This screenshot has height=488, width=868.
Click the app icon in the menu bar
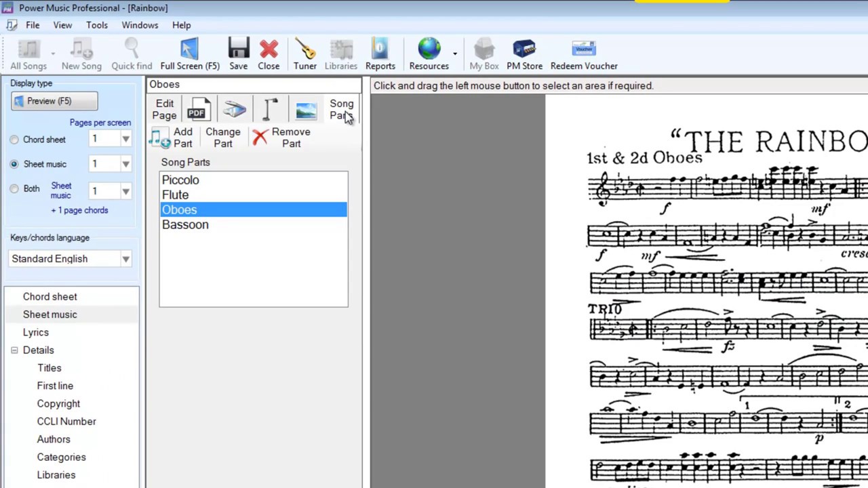coord(12,25)
